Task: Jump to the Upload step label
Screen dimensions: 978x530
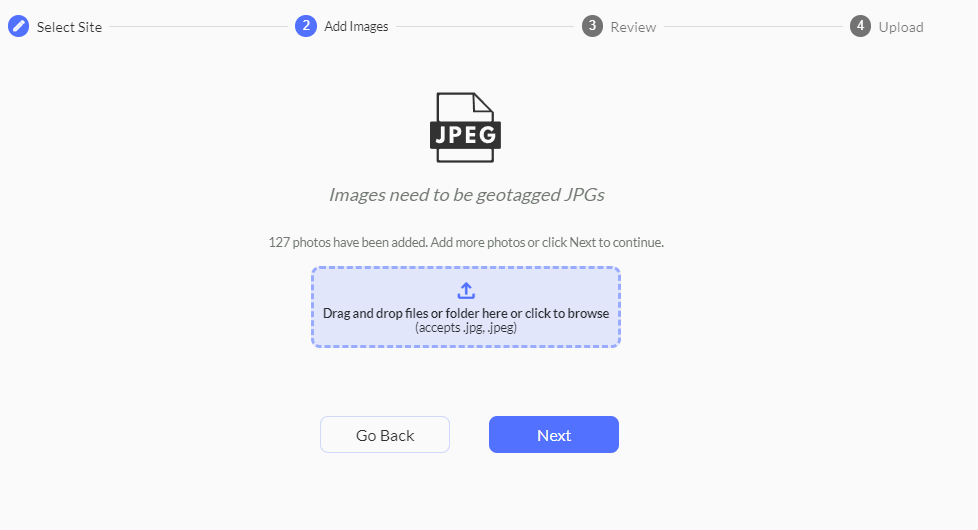Action: 901,27
